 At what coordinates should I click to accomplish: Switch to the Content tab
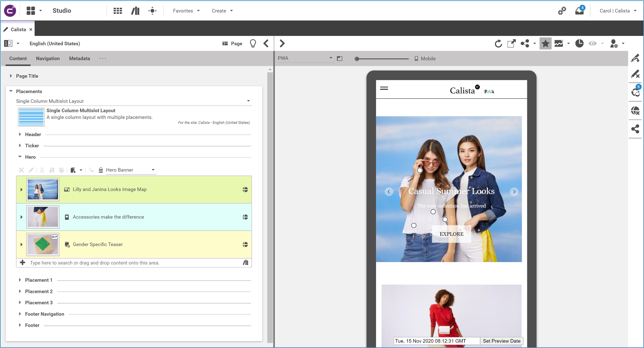[x=18, y=58]
